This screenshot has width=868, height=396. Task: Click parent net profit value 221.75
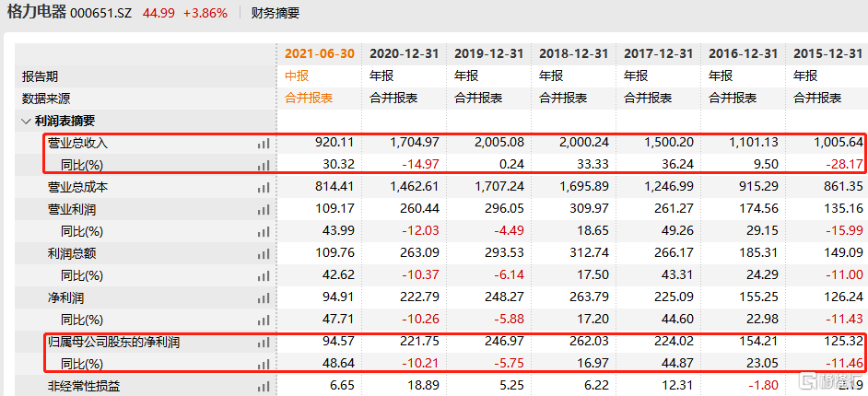click(x=418, y=342)
